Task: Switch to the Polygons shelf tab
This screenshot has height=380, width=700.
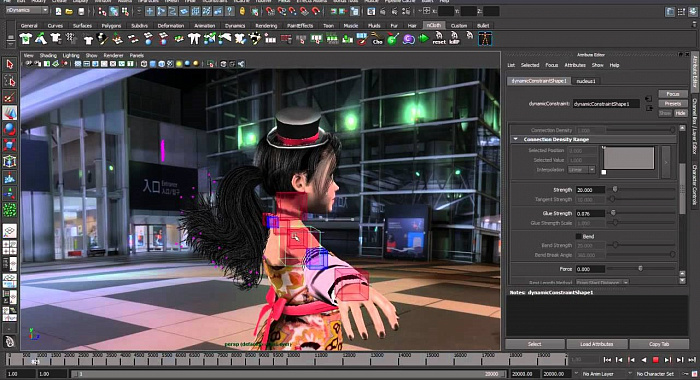Action: (111, 25)
